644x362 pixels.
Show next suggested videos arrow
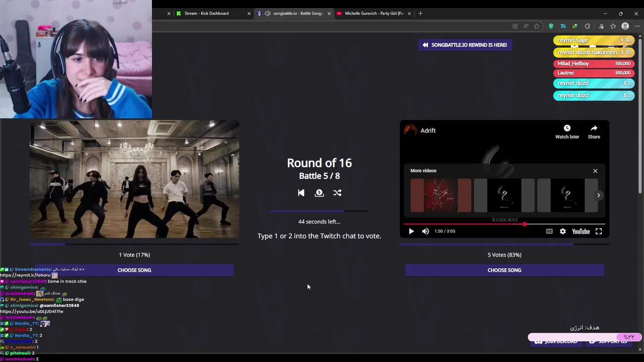[x=599, y=195]
